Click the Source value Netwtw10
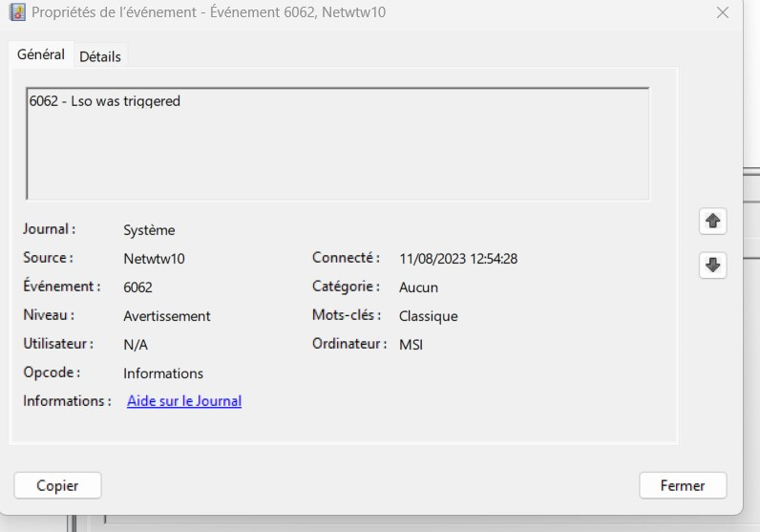 pyautogui.click(x=153, y=258)
